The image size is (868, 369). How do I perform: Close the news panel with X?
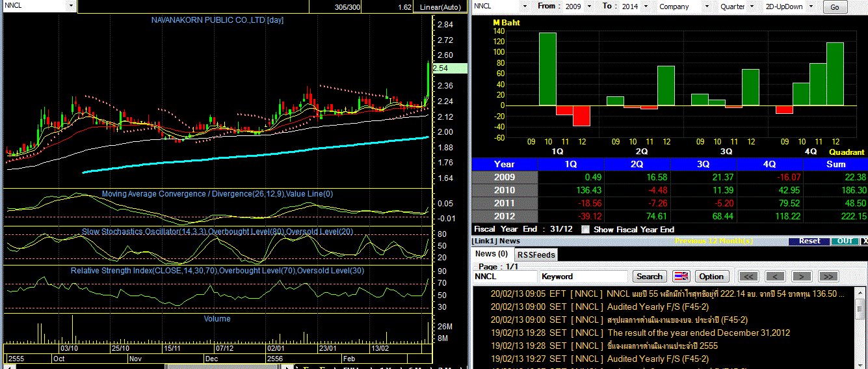click(x=864, y=241)
